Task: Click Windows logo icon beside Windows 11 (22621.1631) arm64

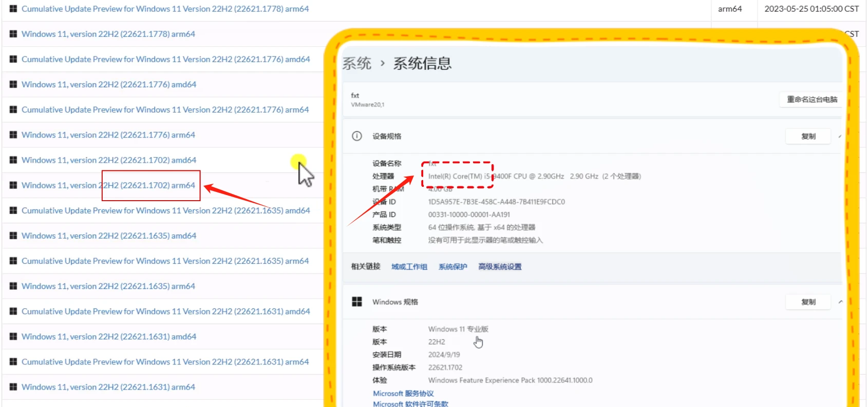Action: pyautogui.click(x=13, y=386)
